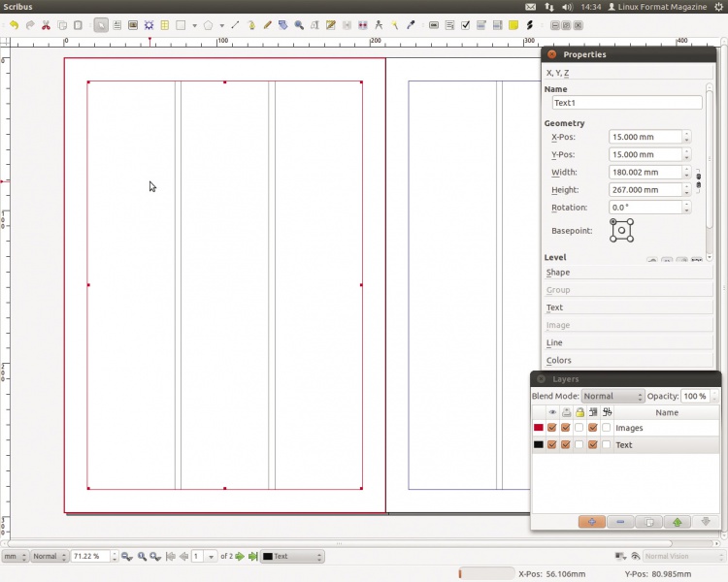
Task: Enable outline mode for Text layer
Action: (x=607, y=444)
